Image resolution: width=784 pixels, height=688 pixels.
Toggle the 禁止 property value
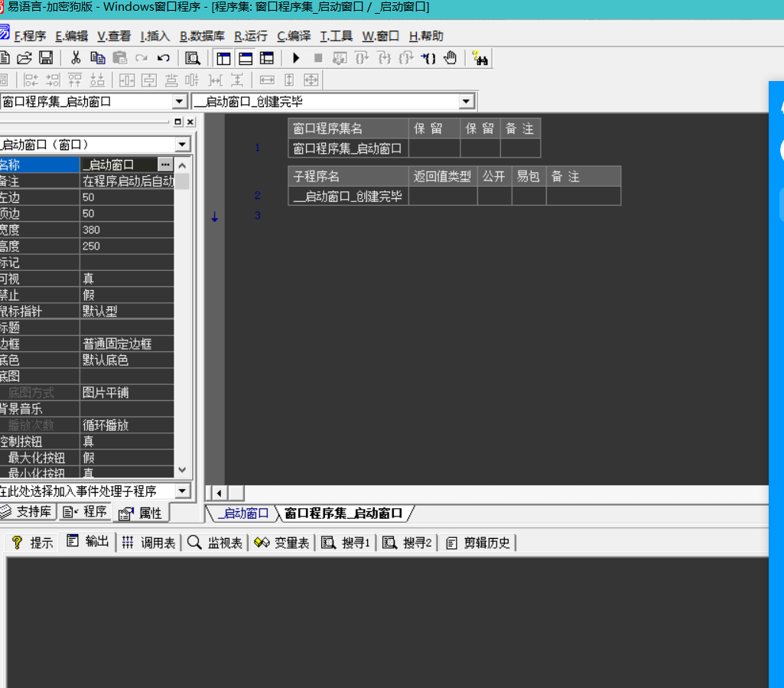point(126,295)
